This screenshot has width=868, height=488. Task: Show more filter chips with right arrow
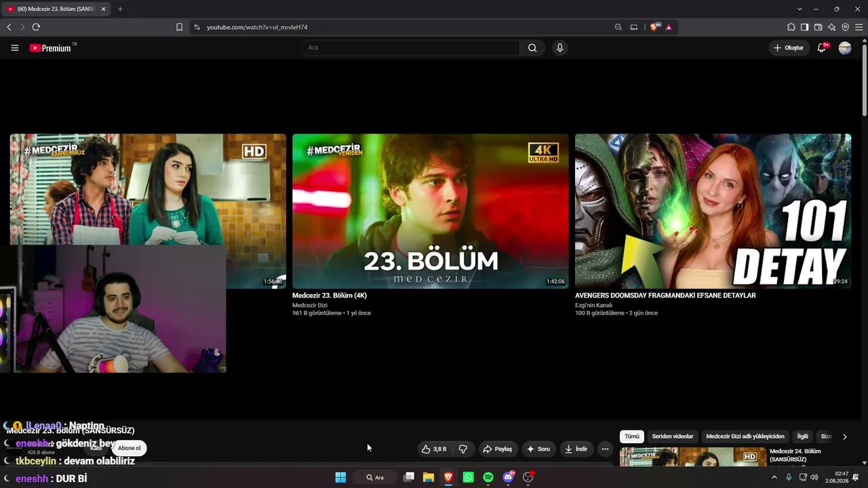click(x=844, y=436)
